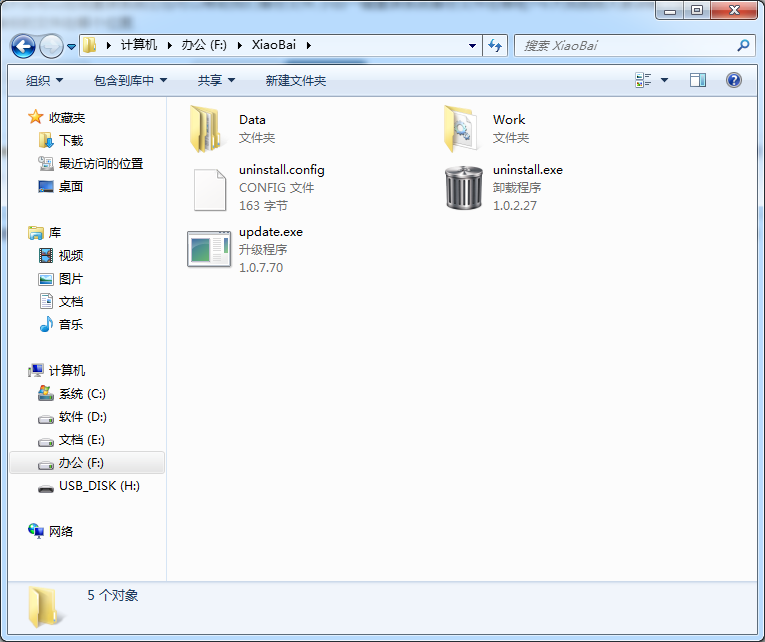Screen dimensions: 765x642
Task: Click the 视频 film icon
Action: point(46,255)
